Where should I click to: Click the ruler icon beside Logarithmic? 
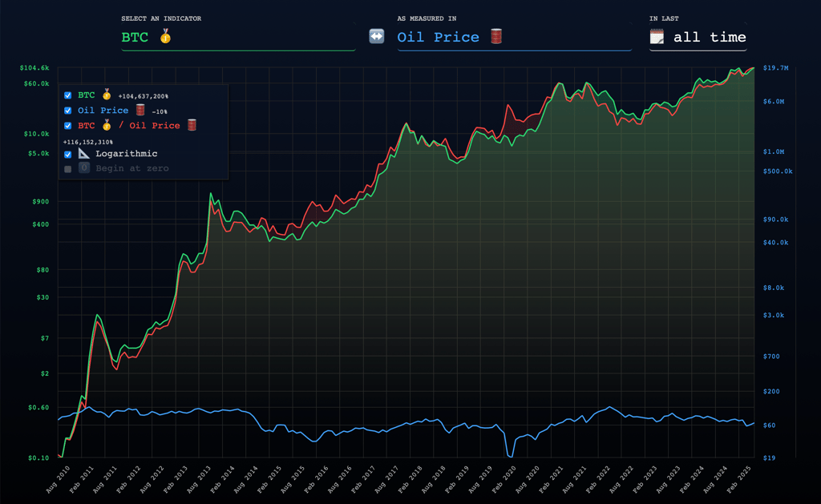coord(83,153)
